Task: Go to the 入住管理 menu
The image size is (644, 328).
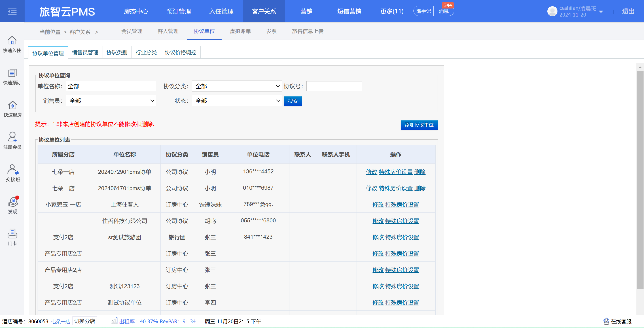Action: tap(221, 11)
